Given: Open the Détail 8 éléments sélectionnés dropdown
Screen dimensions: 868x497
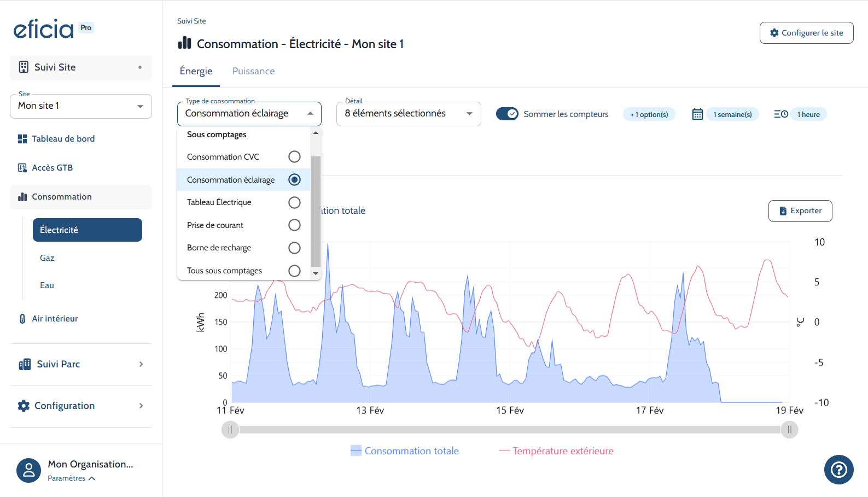Looking at the screenshot, I should click(x=409, y=114).
